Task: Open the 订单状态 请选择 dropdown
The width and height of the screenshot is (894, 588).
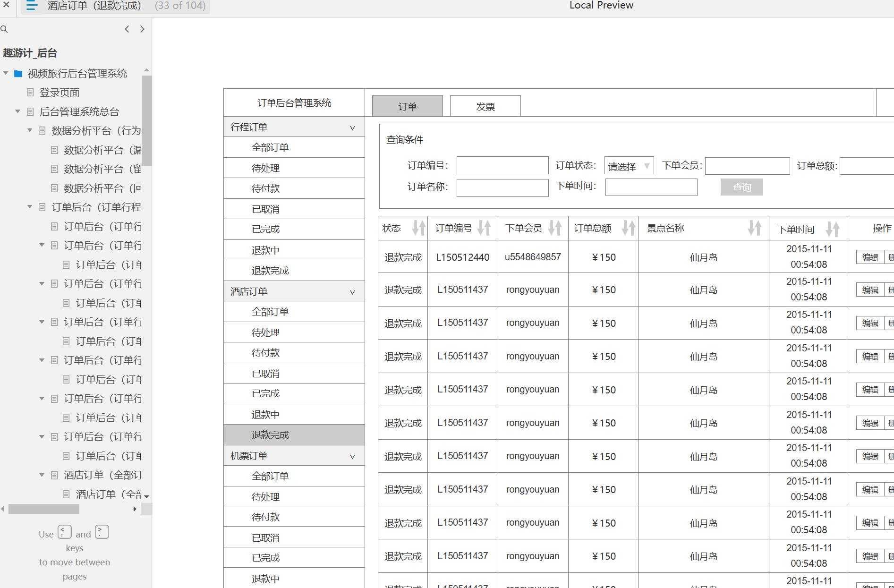Action: click(x=629, y=166)
